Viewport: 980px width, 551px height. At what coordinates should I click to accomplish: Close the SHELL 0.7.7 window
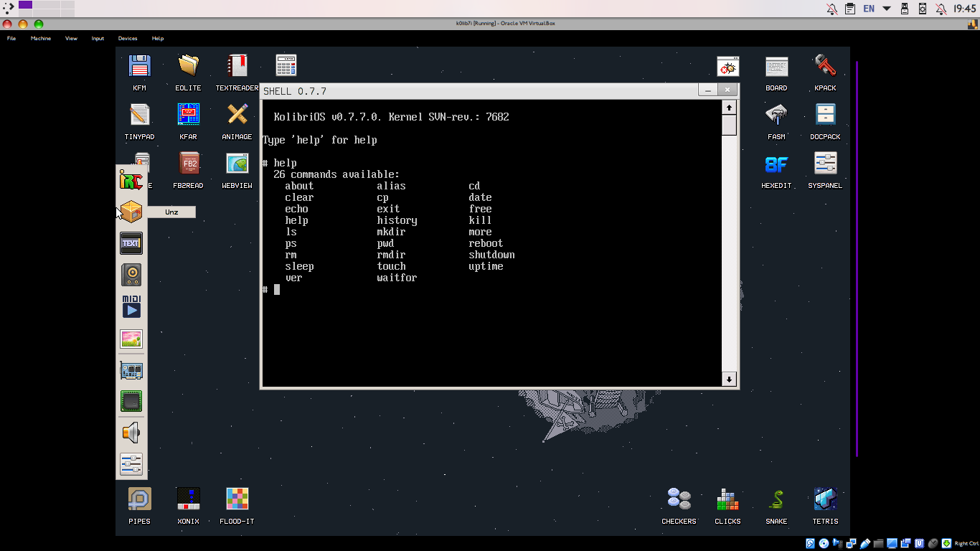[x=727, y=90]
